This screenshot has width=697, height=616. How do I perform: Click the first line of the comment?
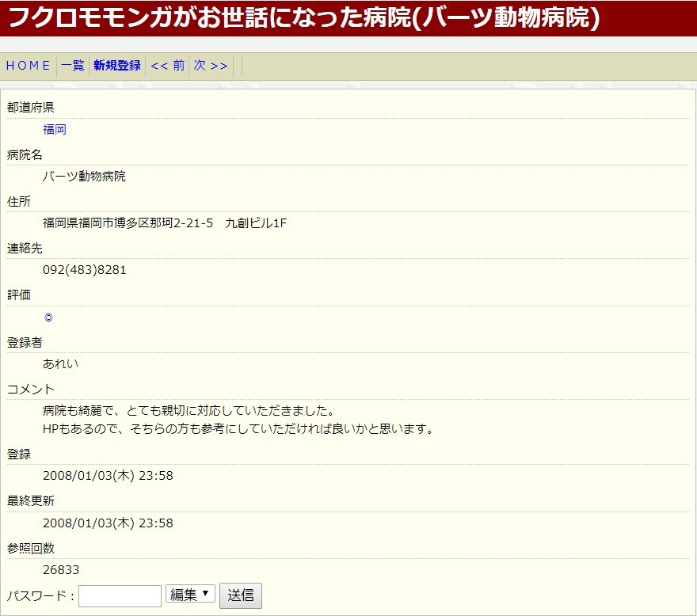pyautogui.click(x=189, y=412)
